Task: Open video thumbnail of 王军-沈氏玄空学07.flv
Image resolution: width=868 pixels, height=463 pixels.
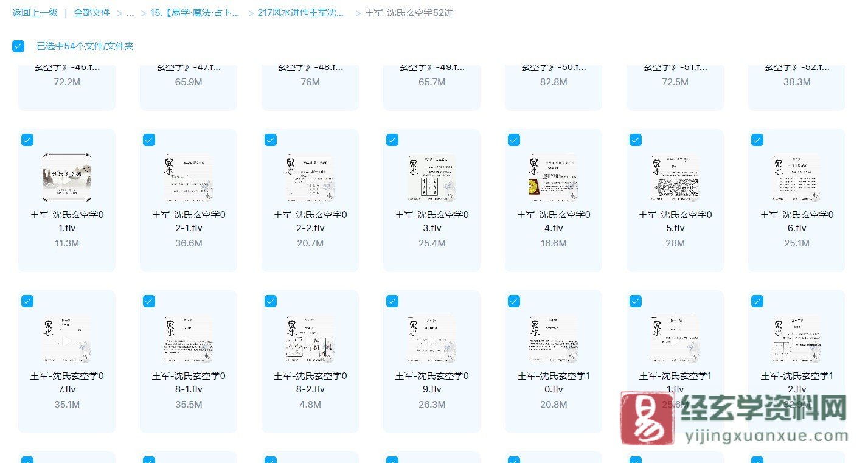Action: pyautogui.click(x=67, y=339)
